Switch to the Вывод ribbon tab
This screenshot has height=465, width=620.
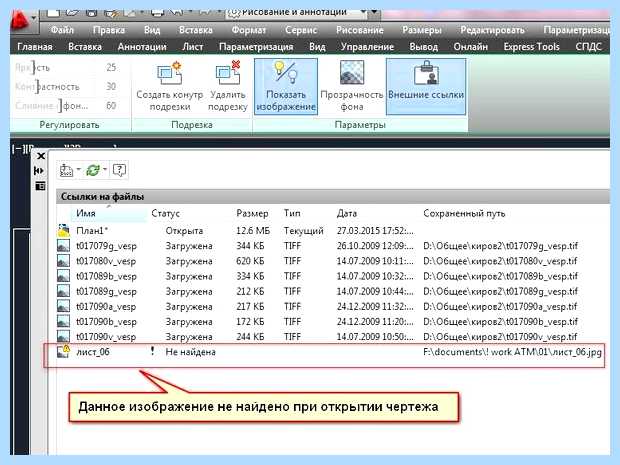423,47
